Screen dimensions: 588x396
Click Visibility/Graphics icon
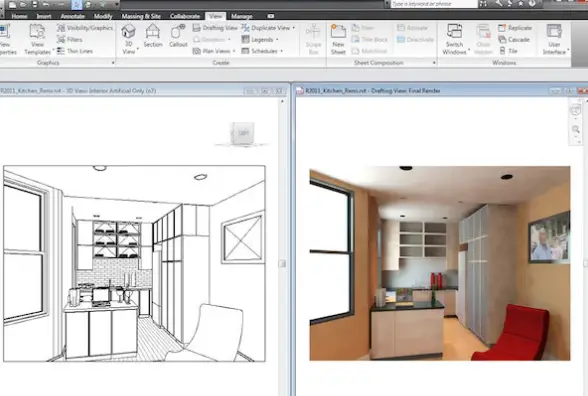pos(61,28)
